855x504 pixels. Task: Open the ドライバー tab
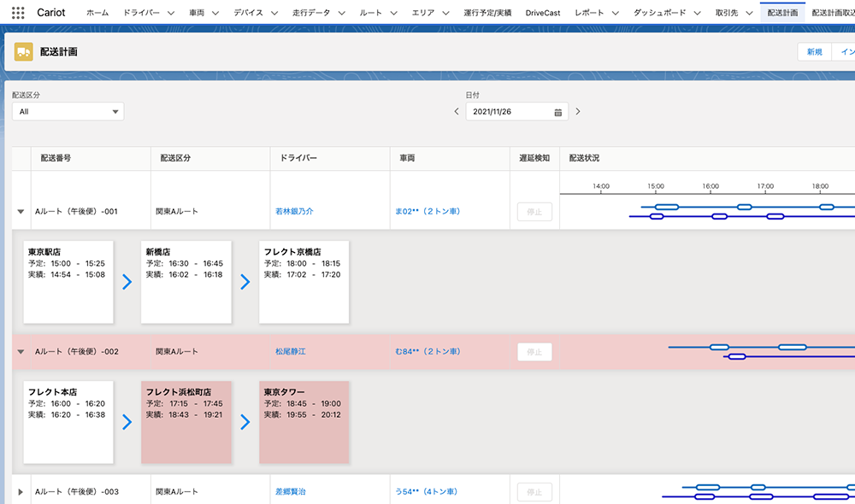tap(141, 13)
